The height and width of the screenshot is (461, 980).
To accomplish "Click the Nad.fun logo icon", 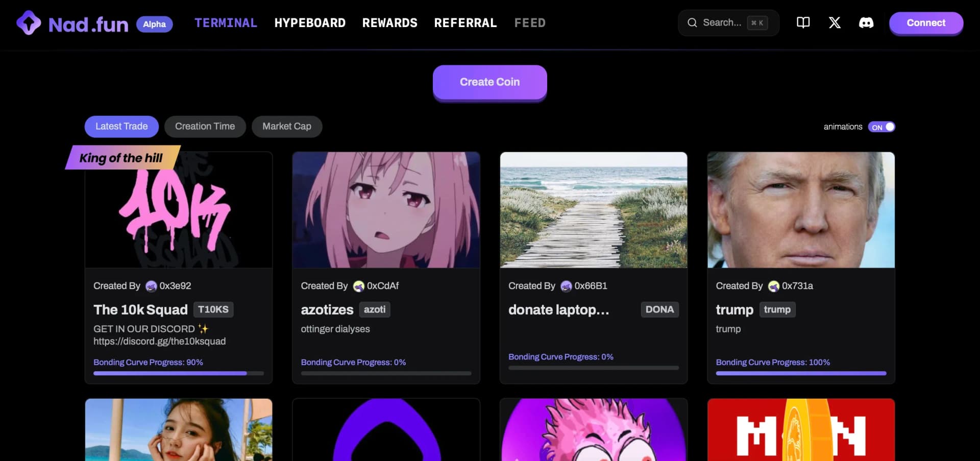I will pyautogui.click(x=29, y=23).
